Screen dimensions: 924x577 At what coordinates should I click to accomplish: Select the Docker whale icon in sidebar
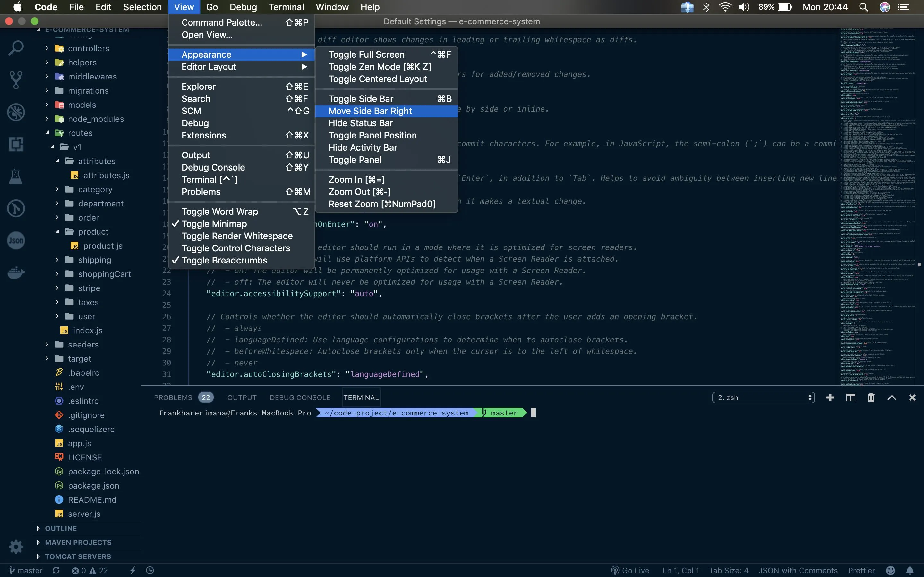point(16,272)
